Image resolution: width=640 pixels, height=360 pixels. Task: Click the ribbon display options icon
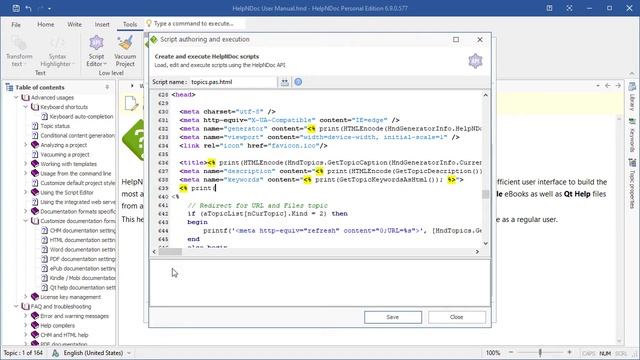pyautogui.click(x=549, y=8)
